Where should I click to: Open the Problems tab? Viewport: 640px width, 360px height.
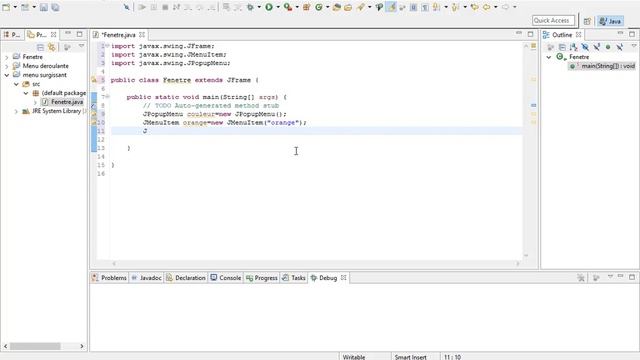(110, 278)
